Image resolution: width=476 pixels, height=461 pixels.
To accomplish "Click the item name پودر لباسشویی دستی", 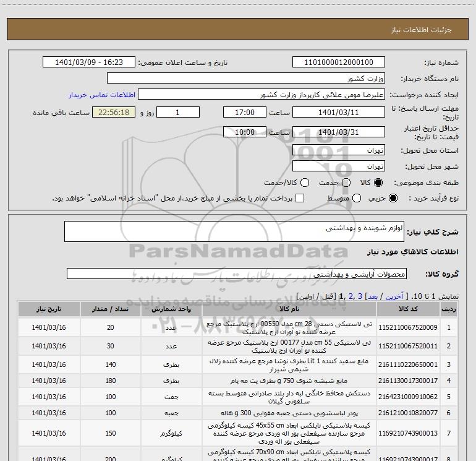I will (x=289, y=413).
